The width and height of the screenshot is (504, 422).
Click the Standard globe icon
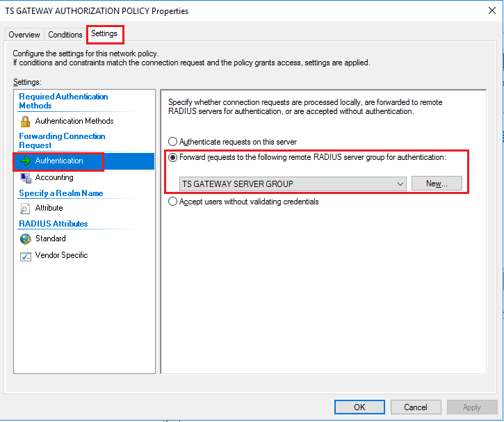[26, 238]
